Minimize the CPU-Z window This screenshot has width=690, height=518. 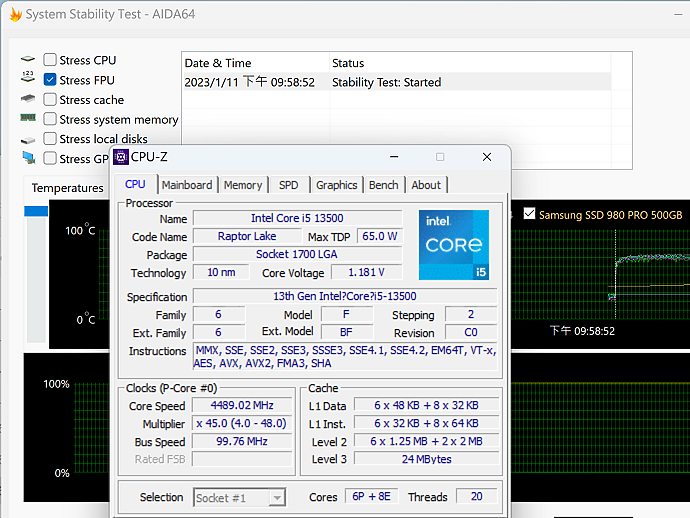pos(394,157)
